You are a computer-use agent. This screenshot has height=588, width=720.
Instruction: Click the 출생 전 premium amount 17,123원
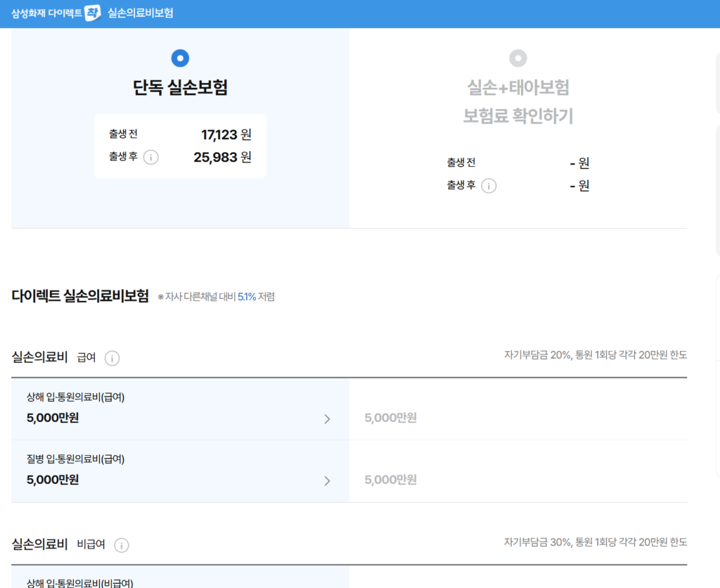[x=222, y=134]
